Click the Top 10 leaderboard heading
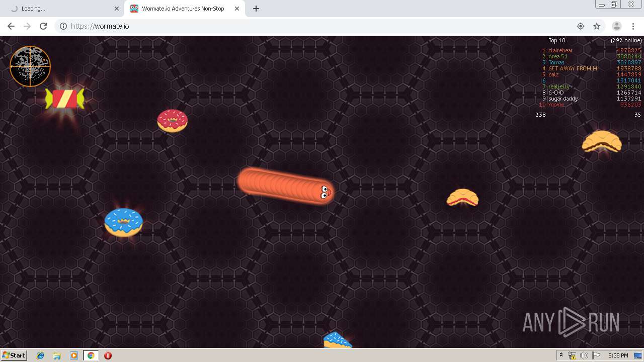 [557, 40]
